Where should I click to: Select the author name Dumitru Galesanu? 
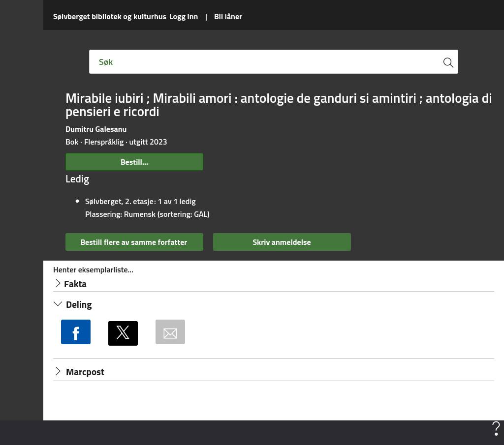(x=96, y=129)
